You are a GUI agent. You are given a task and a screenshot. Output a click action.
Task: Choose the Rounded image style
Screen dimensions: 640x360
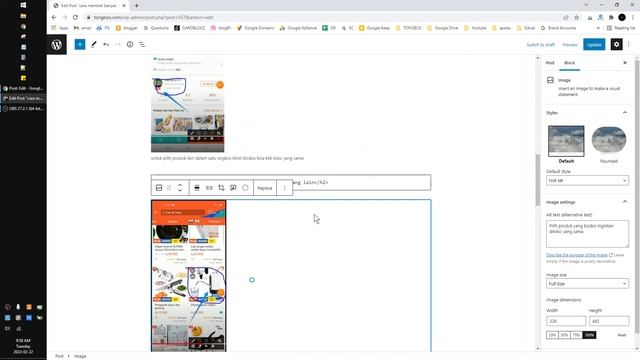609,144
